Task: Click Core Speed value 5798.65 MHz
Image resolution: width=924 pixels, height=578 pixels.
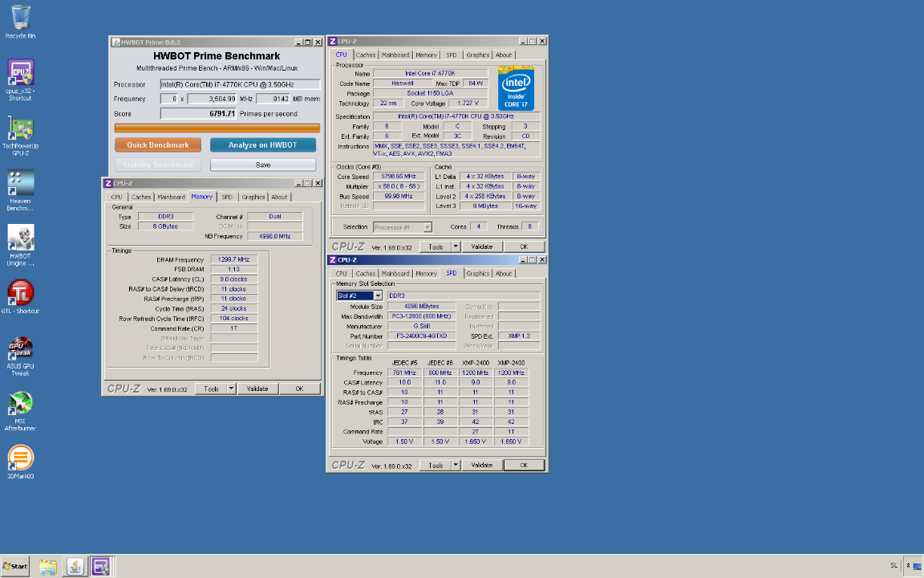Action: pyautogui.click(x=399, y=177)
